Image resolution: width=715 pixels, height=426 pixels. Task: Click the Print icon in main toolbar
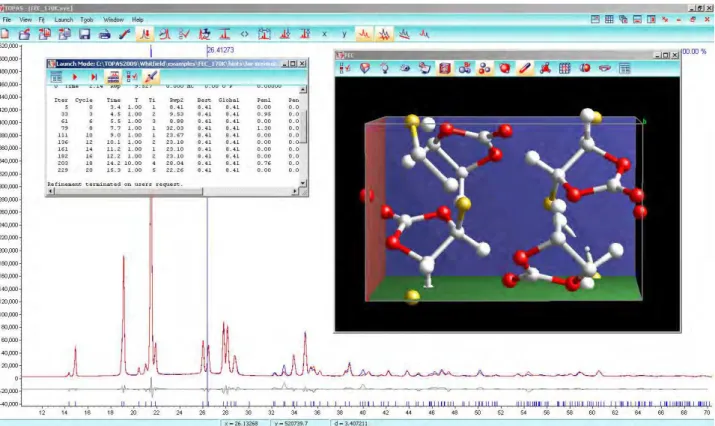104,34
